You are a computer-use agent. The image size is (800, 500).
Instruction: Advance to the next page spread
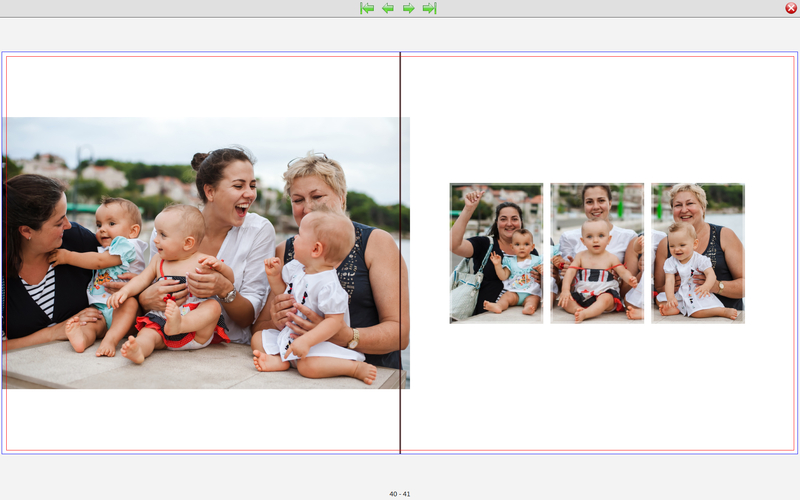click(409, 8)
